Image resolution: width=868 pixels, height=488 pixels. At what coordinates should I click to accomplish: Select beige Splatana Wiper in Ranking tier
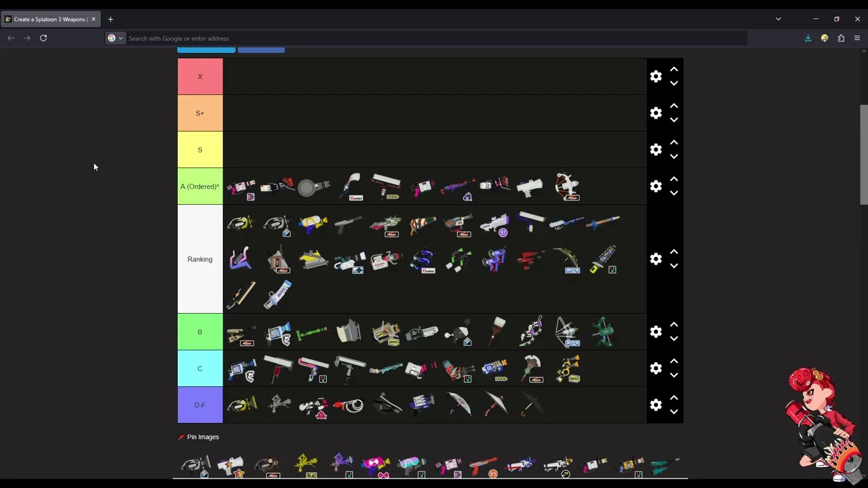pos(241,296)
